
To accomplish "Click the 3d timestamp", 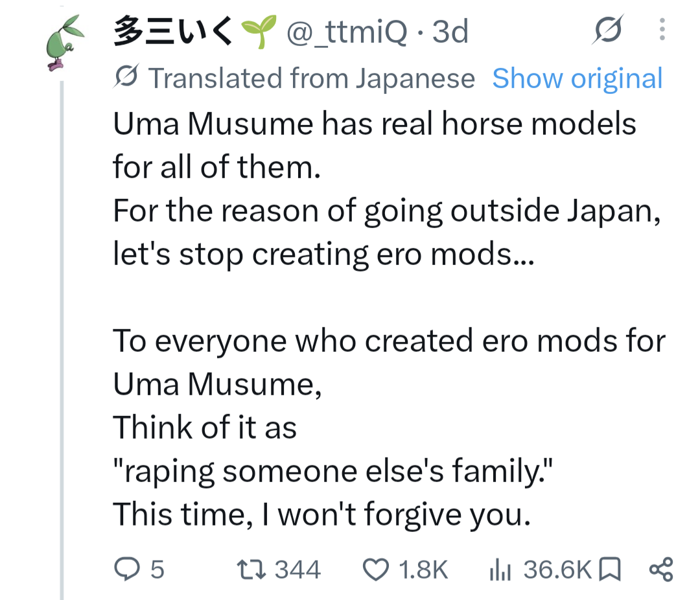I will [450, 32].
